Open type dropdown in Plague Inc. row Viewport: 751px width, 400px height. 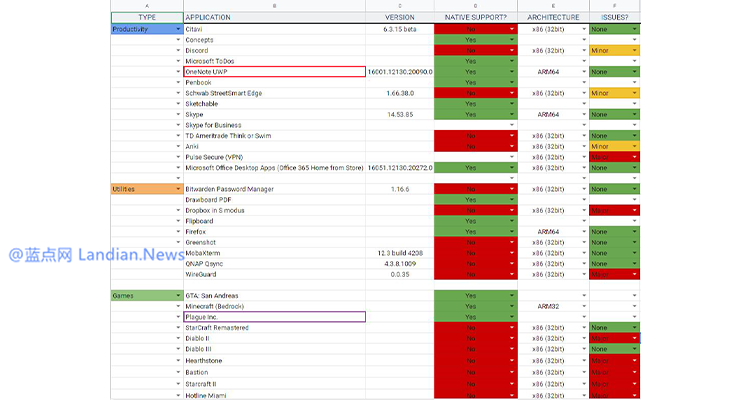(178, 317)
